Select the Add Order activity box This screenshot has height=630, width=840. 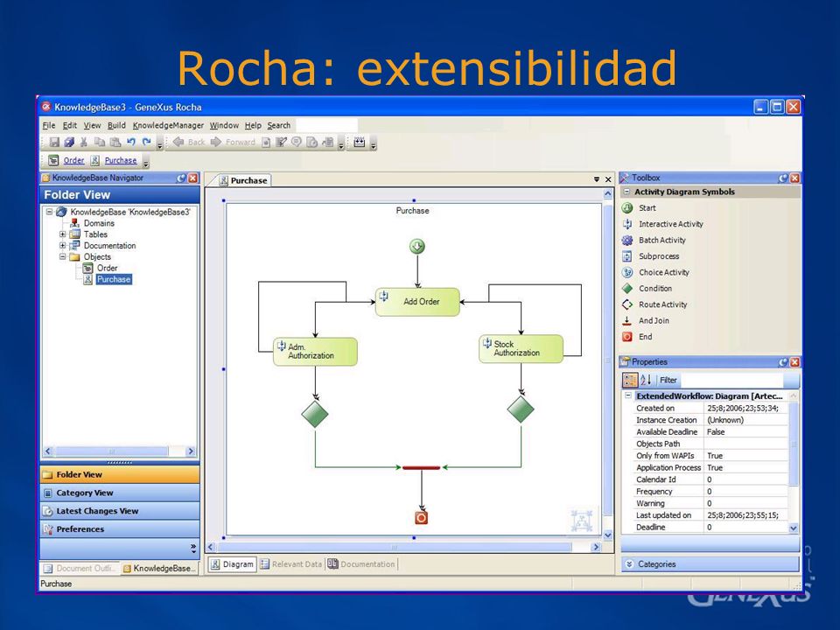point(417,302)
